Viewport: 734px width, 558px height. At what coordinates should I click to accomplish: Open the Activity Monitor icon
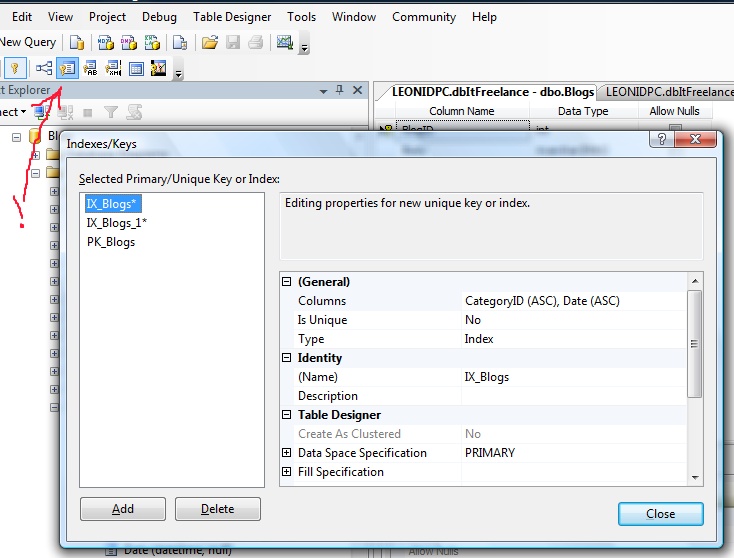tap(285, 43)
